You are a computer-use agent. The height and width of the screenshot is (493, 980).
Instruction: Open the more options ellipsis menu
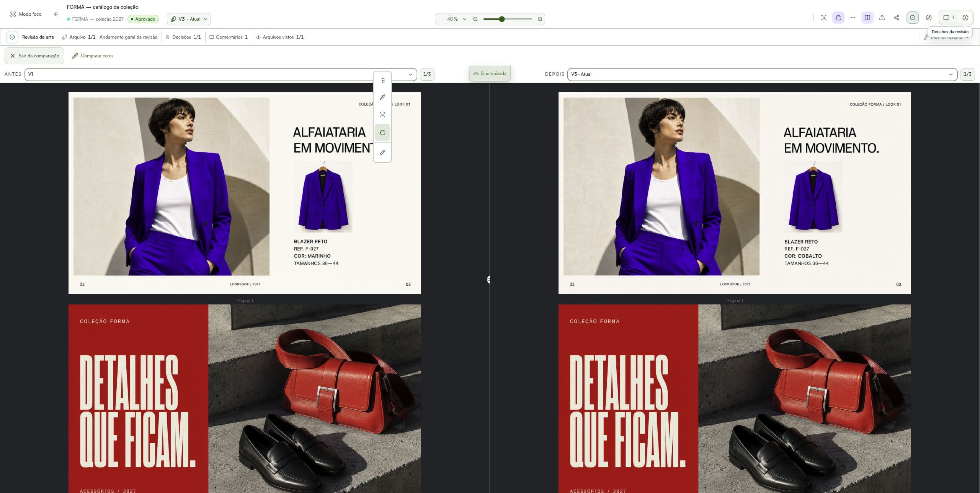pyautogui.click(x=853, y=18)
